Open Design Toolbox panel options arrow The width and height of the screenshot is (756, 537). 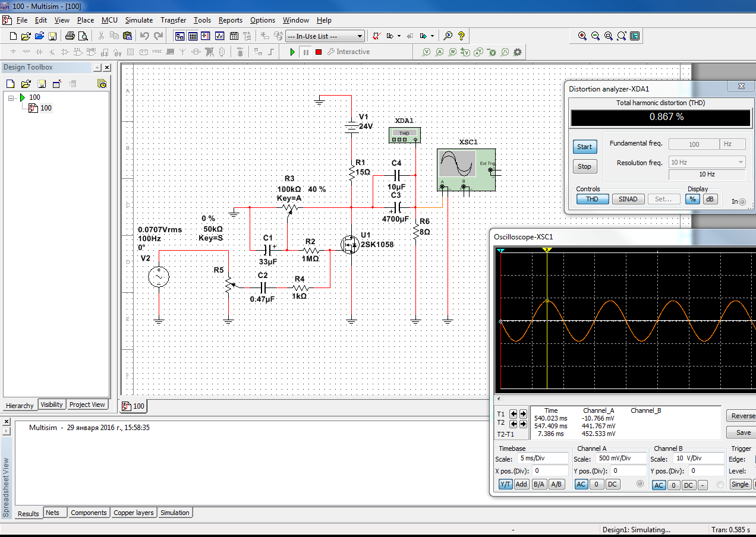(x=97, y=68)
